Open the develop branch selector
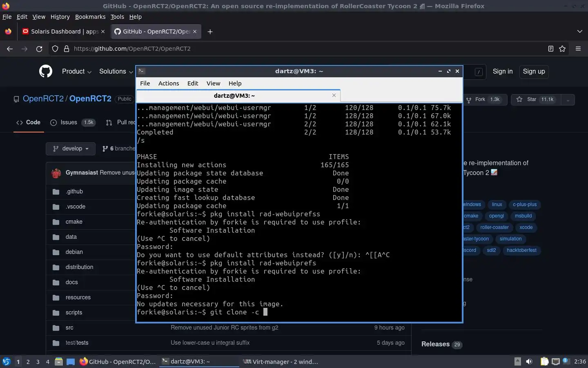588x368 pixels. tap(71, 148)
